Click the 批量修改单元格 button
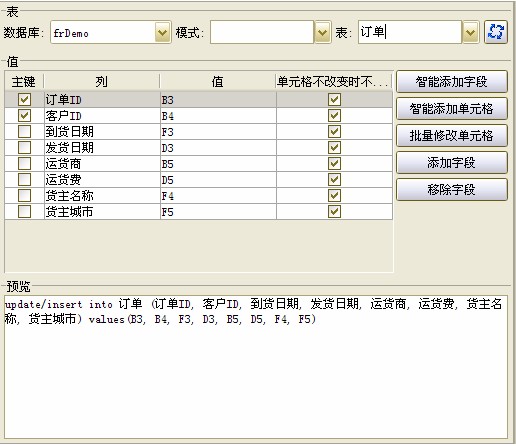This screenshot has width=516, height=446. 452,136
